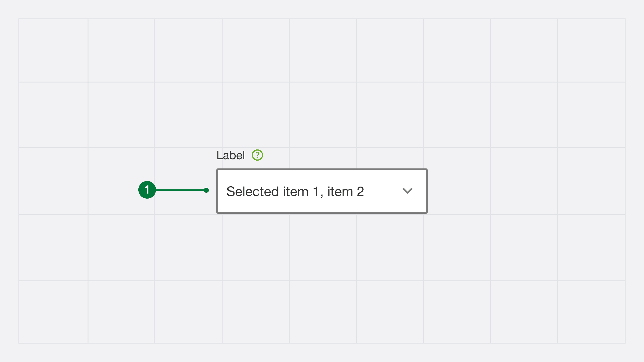644x362 pixels.
Task: Open help tooltip next to Label
Action: click(257, 155)
